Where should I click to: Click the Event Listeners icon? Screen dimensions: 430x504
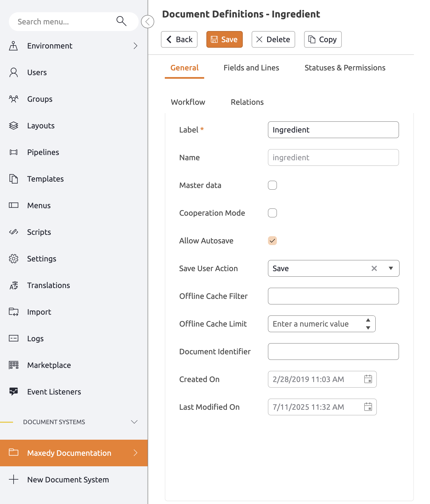tap(13, 391)
